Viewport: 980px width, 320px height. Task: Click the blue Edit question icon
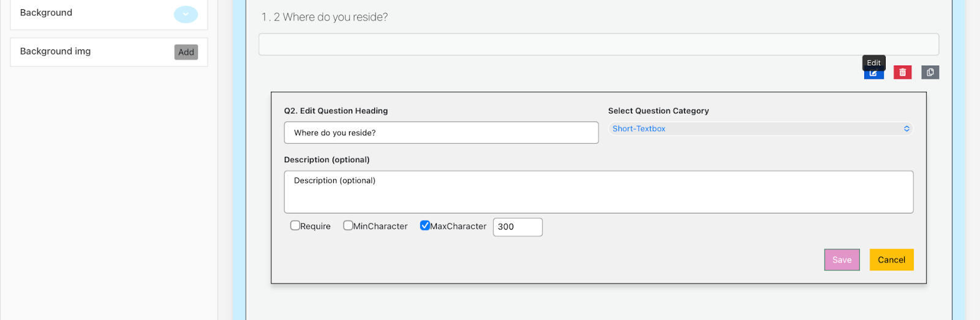873,73
